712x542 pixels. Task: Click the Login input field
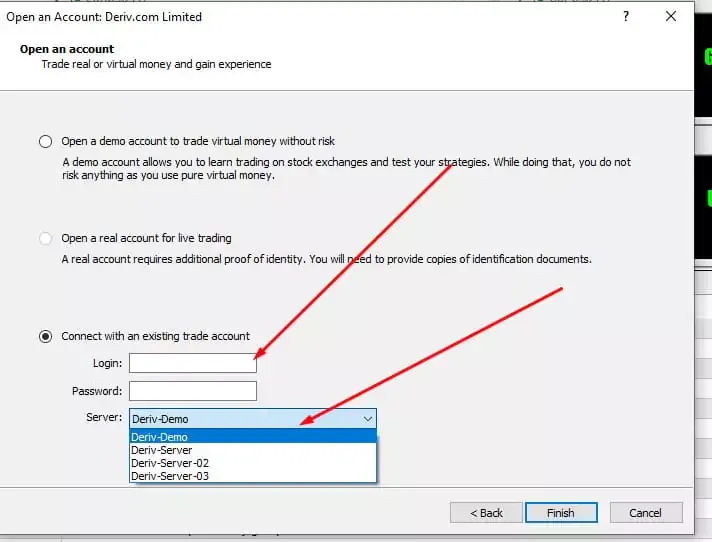coord(193,363)
